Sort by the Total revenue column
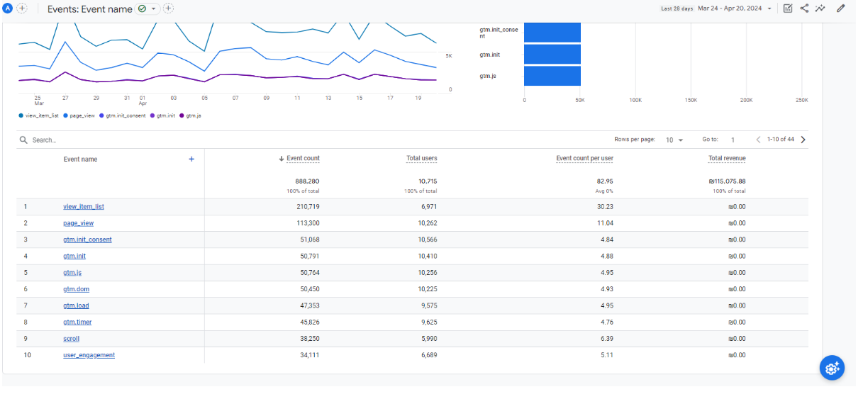This screenshot has width=868, height=399. [727, 158]
